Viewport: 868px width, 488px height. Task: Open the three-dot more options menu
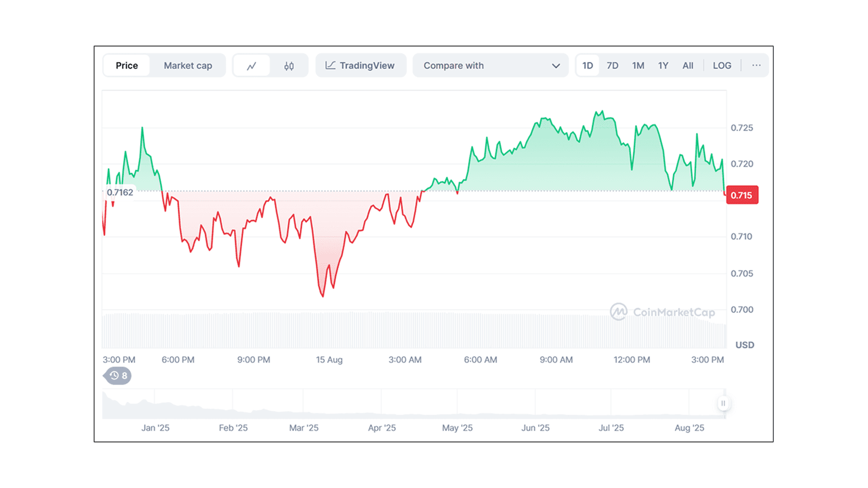click(756, 66)
